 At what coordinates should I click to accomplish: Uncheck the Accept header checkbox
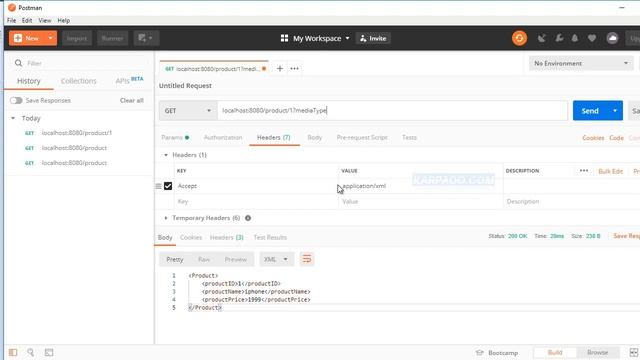(168, 186)
